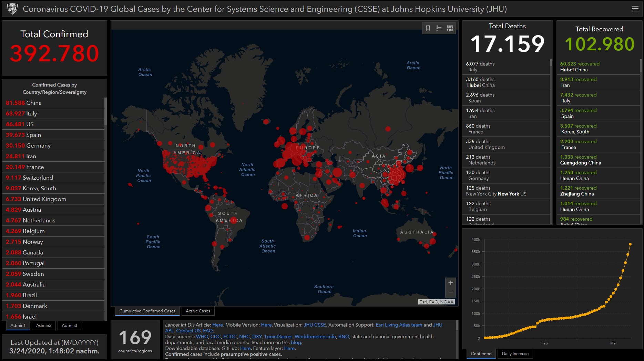Click 3.507 recovered Korea, South entry
Screen dimensions: 644x361
(598, 129)
